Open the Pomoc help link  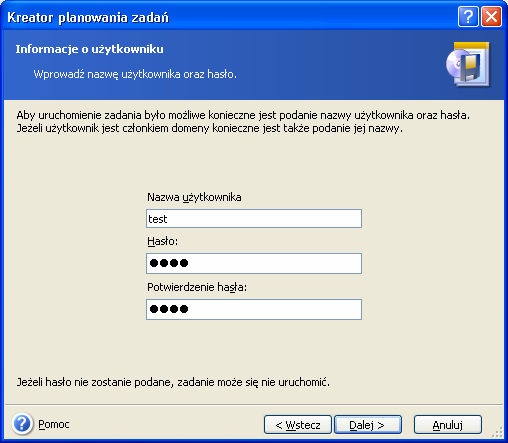click(54, 424)
